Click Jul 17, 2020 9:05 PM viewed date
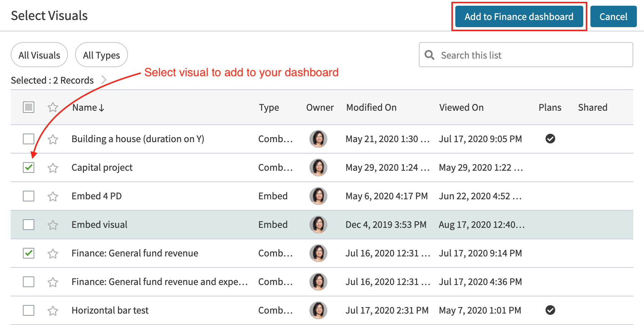644x325 pixels. (480, 139)
